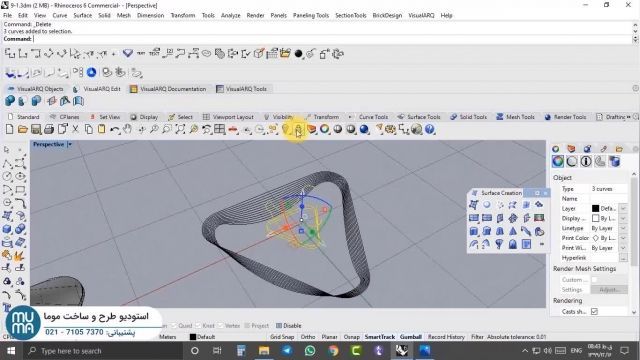Click the padlock Lock objects icon
The width and height of the screenshot is (640, 360).
[298, 130]
